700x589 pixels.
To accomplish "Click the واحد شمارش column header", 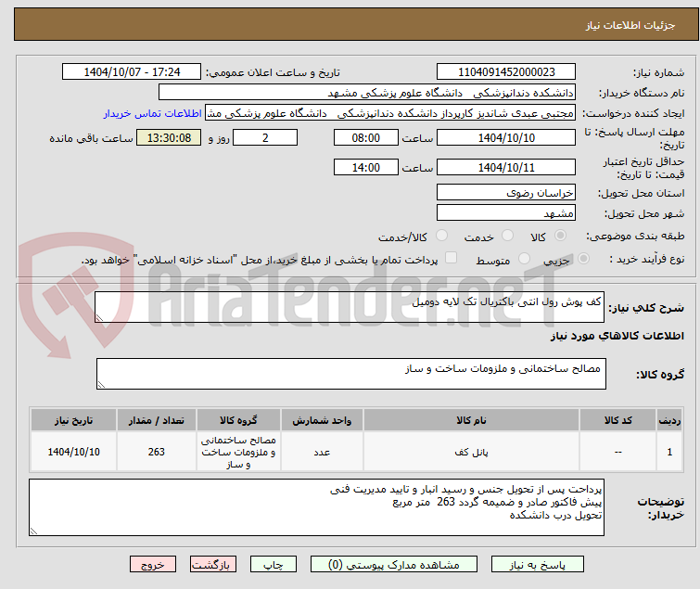I will 322,420.
